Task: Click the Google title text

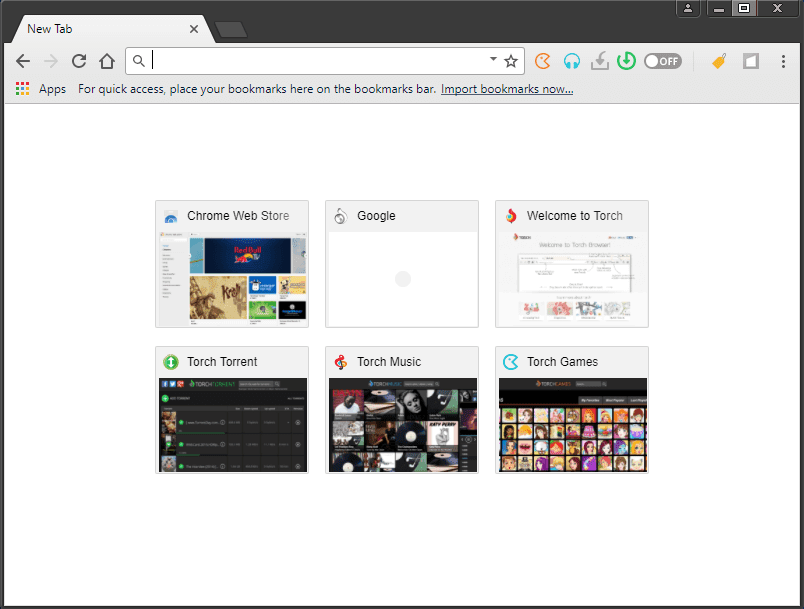Action: 376,216
